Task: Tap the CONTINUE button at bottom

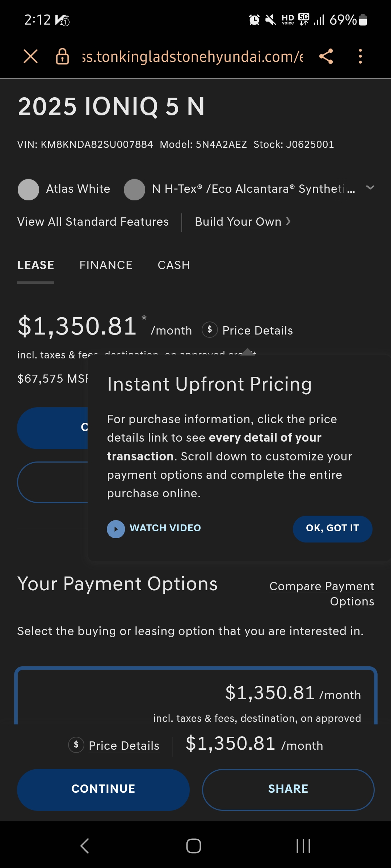Action: pyautogui.click(x=103, y=790)
